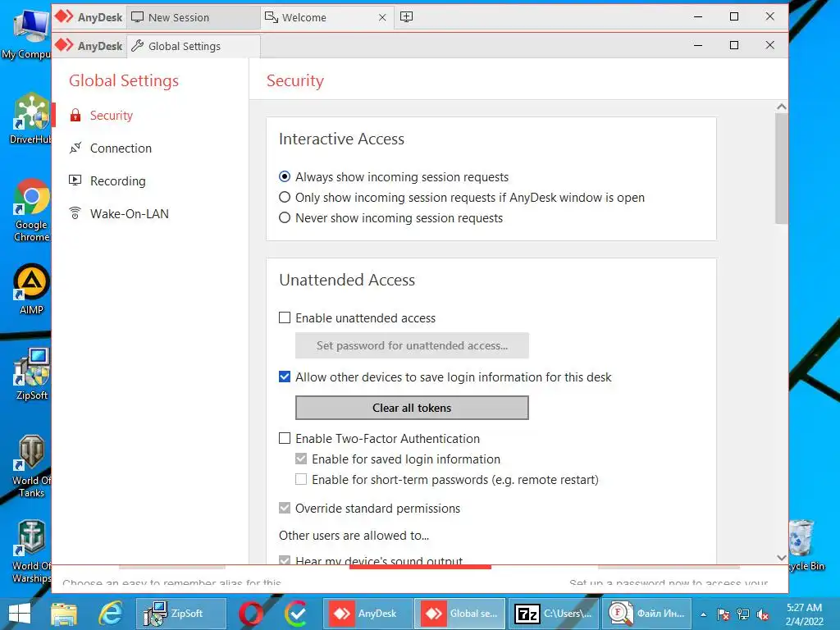Click the vertical scrollbar thumb
The width and height of the screenshot is (840, 630).
click(782, 169)
